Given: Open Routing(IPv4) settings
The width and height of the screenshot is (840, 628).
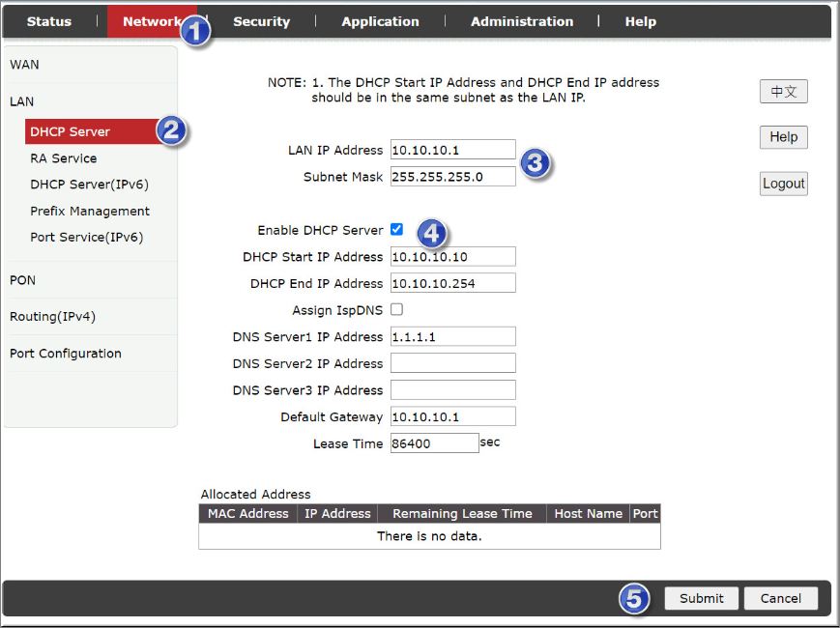Looking at the screenshot, I should pos(51,316).
